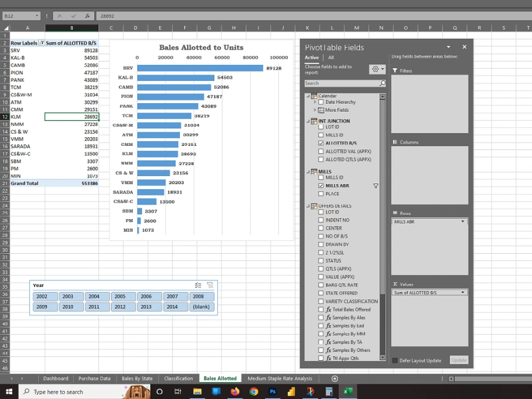Filter the Year slicer by 2002
Image resolution: width=532 pixels, height=399 pixels.
[x=45, y=296]
